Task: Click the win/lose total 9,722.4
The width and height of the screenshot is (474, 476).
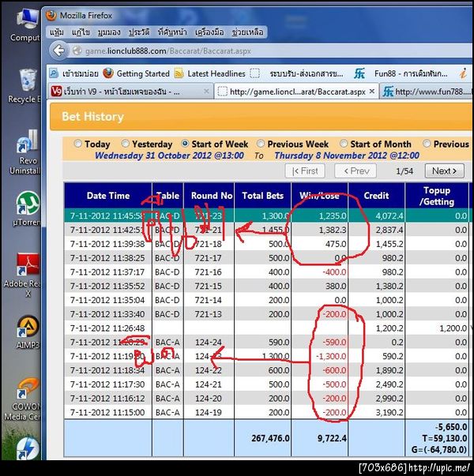Action: click(332, 438)
